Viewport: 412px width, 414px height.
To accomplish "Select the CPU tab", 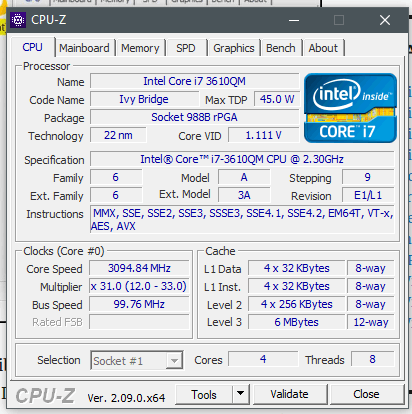I will click(32, 47).
